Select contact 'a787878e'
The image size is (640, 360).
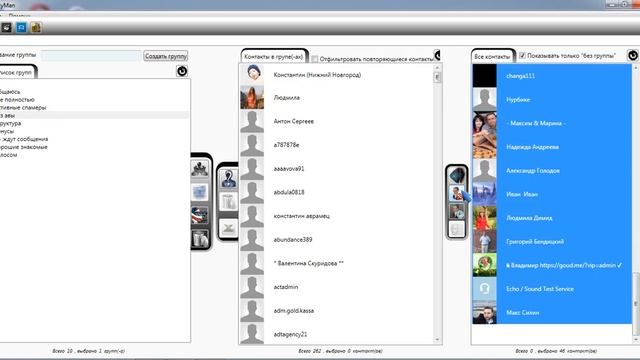click(337, 145)
